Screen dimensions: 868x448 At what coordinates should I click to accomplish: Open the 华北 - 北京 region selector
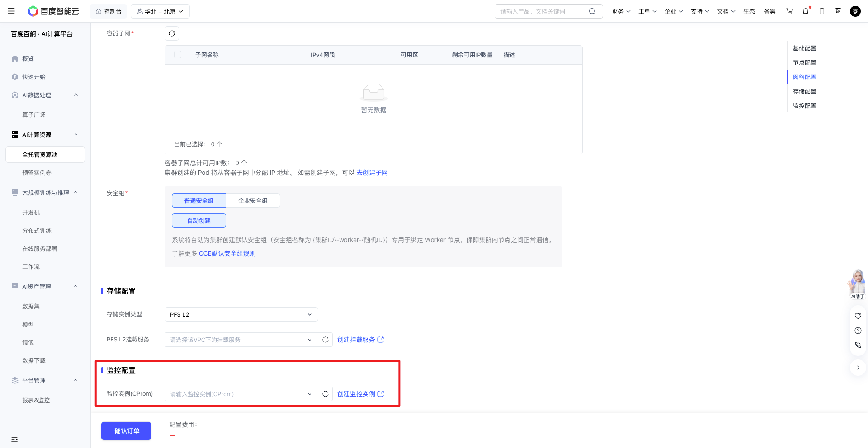click(160, 11)
